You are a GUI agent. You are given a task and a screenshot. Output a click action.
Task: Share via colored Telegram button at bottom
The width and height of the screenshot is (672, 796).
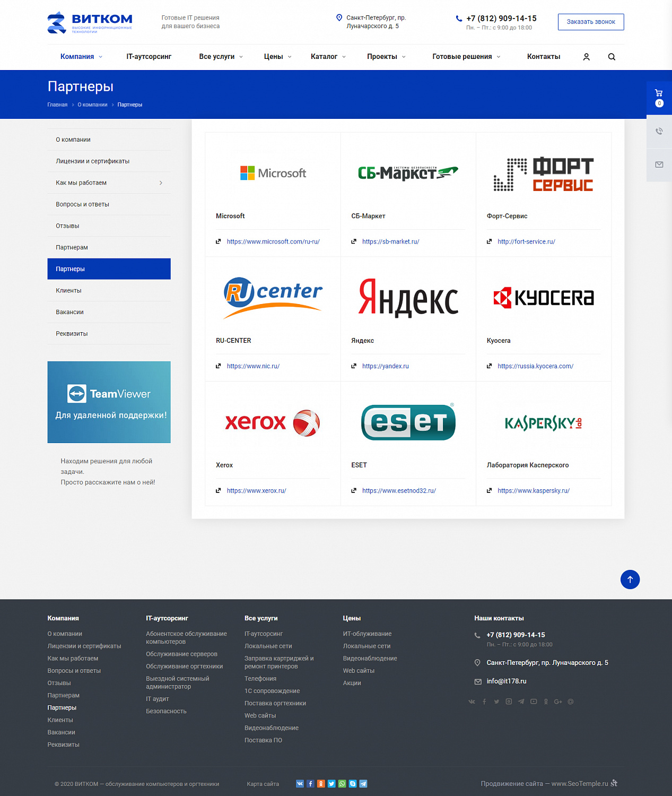pyautogui.click(x=363, y=784)
